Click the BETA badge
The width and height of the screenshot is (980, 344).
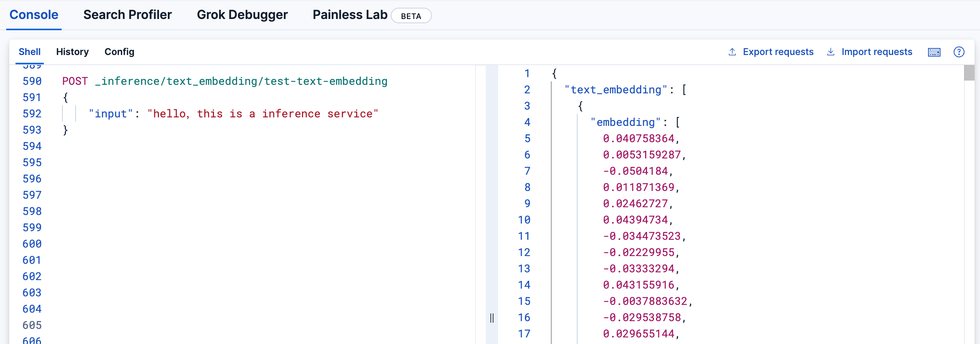411,16
